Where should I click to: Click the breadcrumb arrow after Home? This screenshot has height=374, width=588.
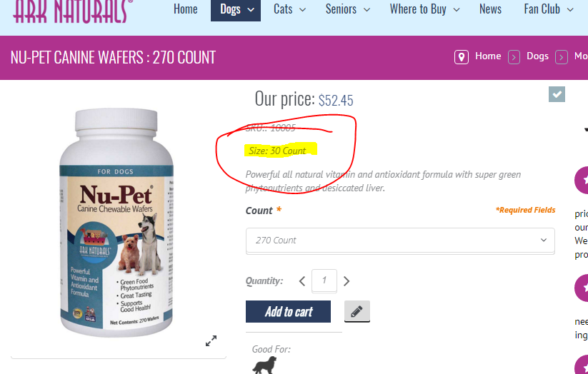pyautogui.click(x=514, y=58)
